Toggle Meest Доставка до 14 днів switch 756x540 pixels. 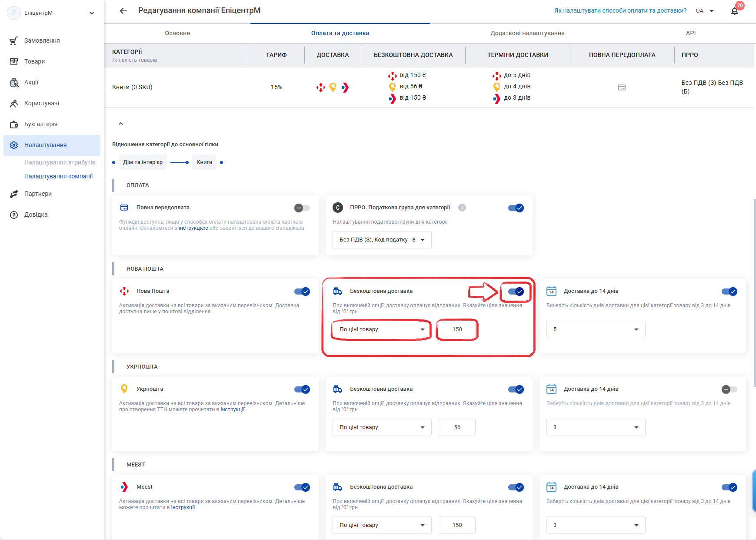click(729, 487)
